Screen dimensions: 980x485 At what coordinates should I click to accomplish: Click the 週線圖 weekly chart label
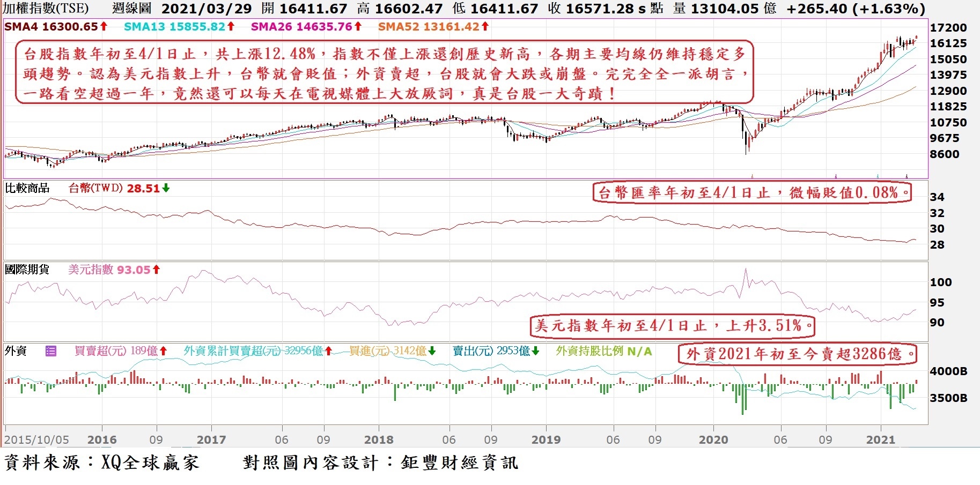(x=132, y=9)
